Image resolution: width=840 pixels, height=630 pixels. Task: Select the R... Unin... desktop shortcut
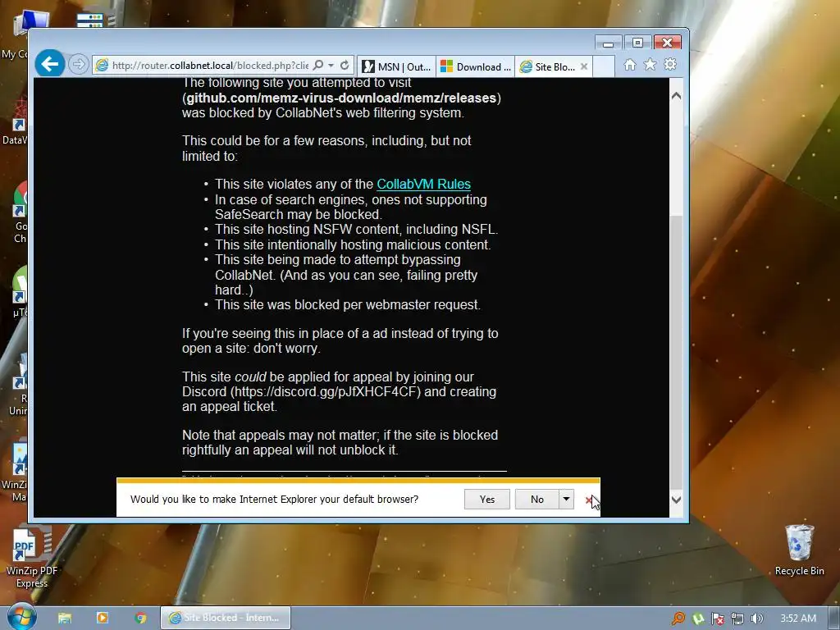click(x=18, y=386)
